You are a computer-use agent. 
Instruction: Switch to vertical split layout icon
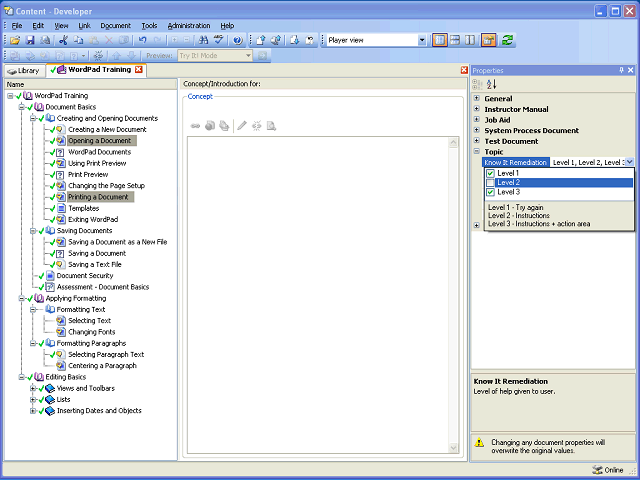click(x=470, y=40)
